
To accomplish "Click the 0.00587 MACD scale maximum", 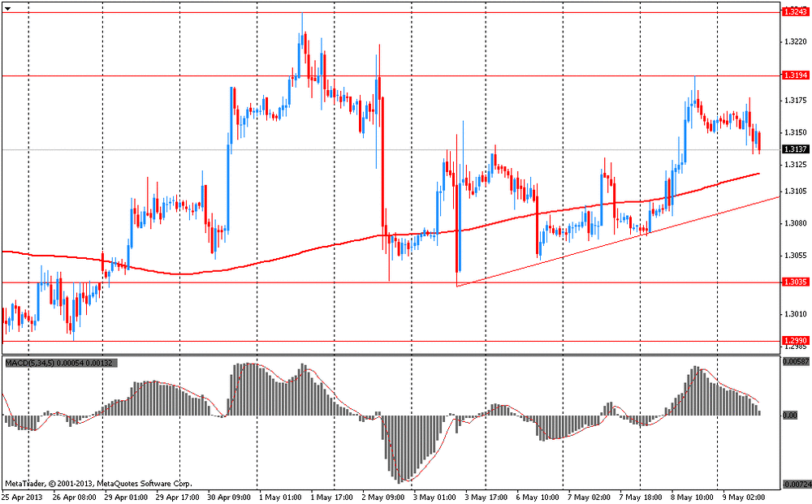I will [x=797, y=362].
